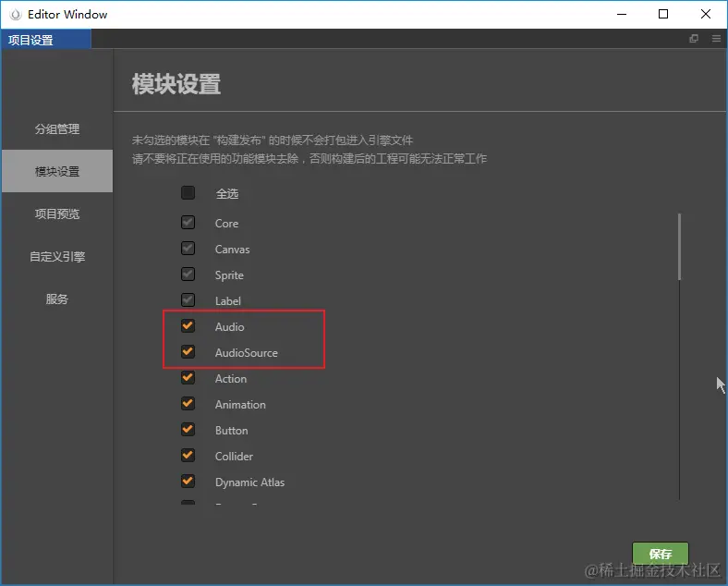
Task: Toggle the Sprite module checkbox
Action: click(x=188, y=275)
